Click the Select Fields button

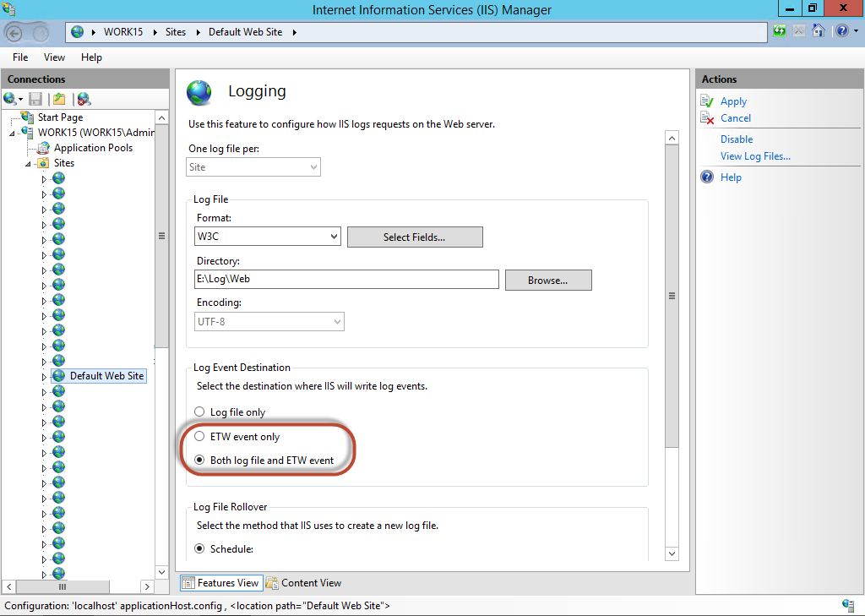coord(414,237)
